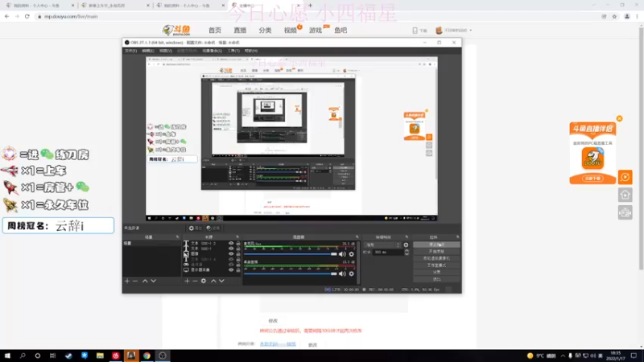This screenshot has width=644, height=362.
Task: Open File Explorer from the taskbar
Action: [x=100, y=356]
